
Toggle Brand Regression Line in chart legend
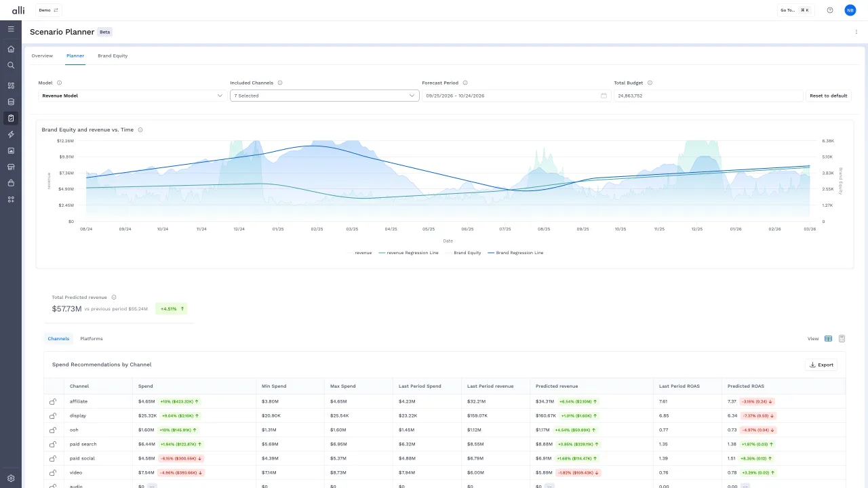click(x=515, y=253)
